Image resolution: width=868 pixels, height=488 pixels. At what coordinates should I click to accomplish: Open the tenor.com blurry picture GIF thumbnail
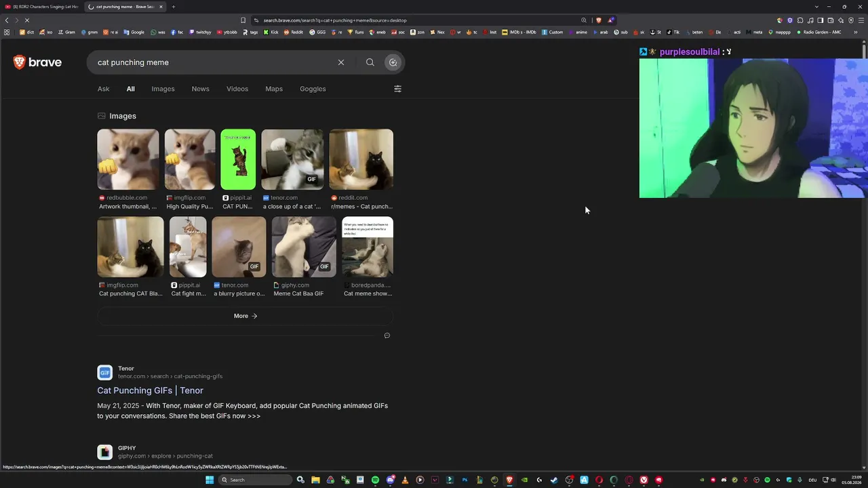[239, 247]
